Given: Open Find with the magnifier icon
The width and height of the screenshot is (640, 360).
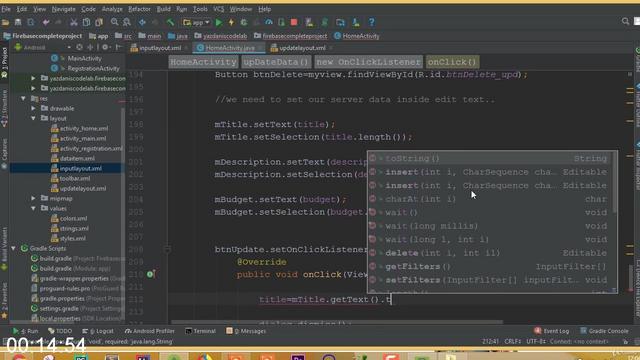Looking at the screenshot, I should (114, 22).
